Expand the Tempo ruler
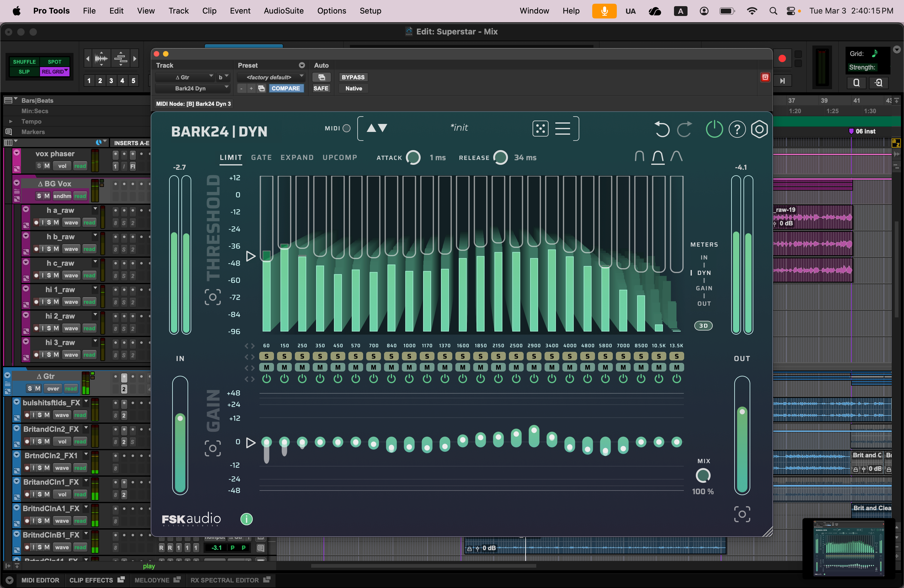904x588 pixels. [x=11, y=121]
